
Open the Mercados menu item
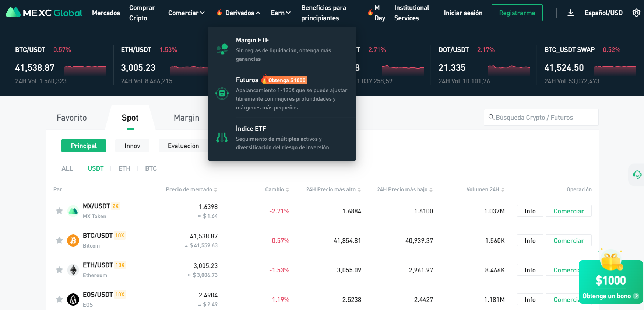point(106,13)
